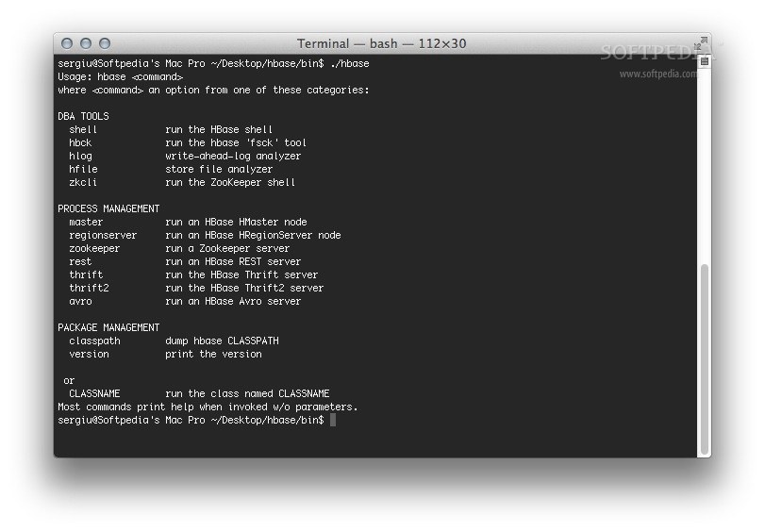Click 'Most commands print help' line
The height and width of the screenshot is (532, 765).
click(x=208, y=407)
